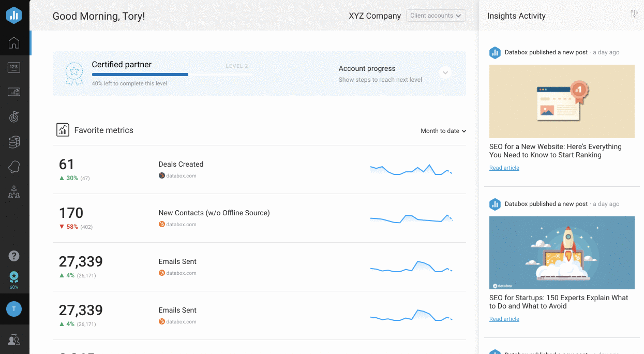Click the switch accounts icon at sidebar bottom

point(14,340)
